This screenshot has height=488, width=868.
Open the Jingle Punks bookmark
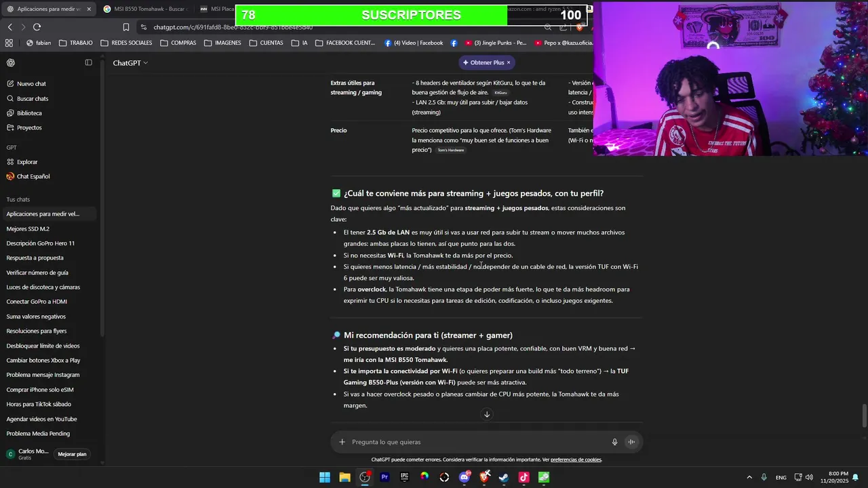click(x=495, y=43)
